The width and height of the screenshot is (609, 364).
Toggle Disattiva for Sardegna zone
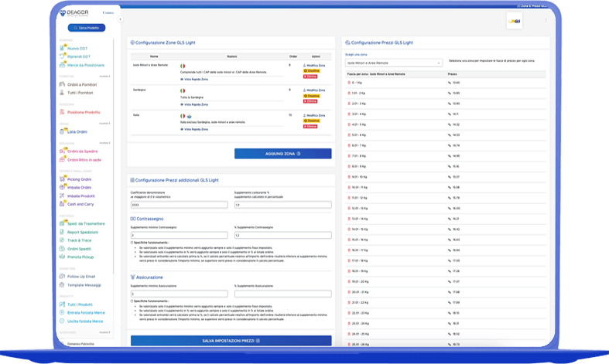point(312,96)
